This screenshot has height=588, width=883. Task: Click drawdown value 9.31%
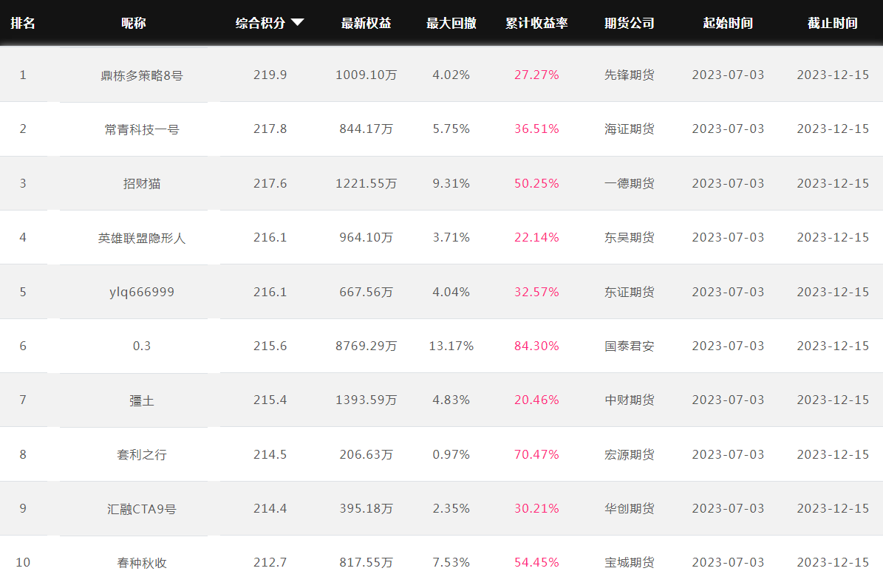coord(451,184)
